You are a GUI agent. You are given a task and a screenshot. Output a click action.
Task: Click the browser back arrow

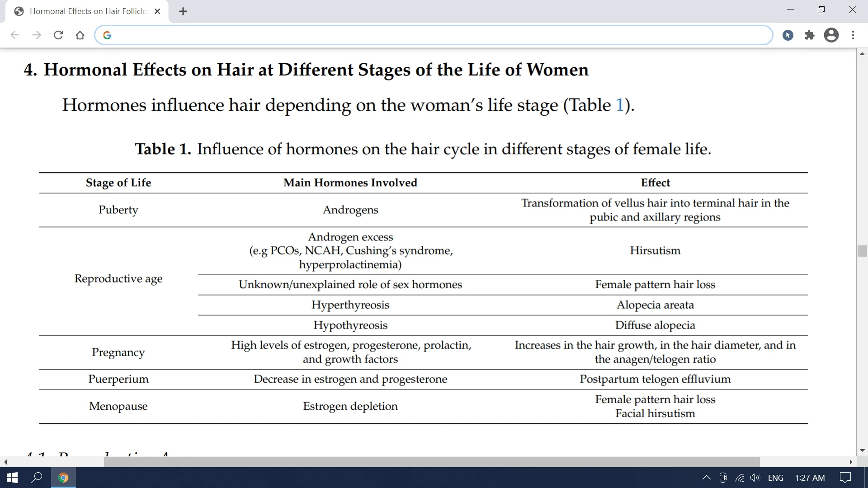click(x=15, y=35)
